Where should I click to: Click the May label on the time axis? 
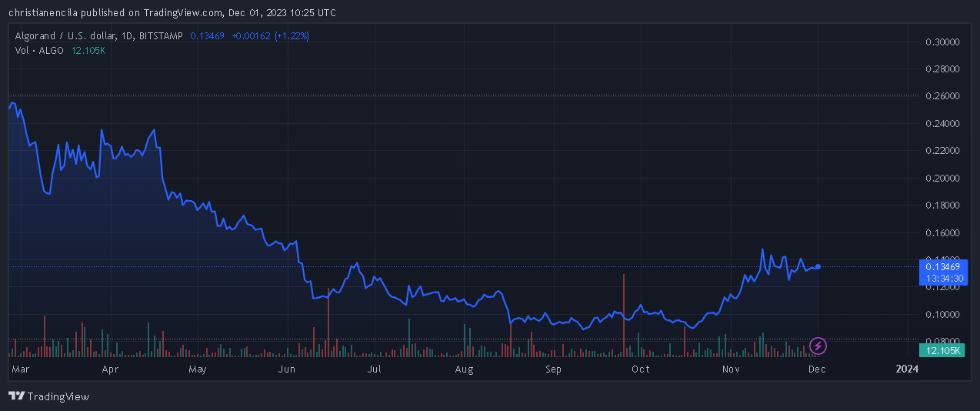click(198, 369)
